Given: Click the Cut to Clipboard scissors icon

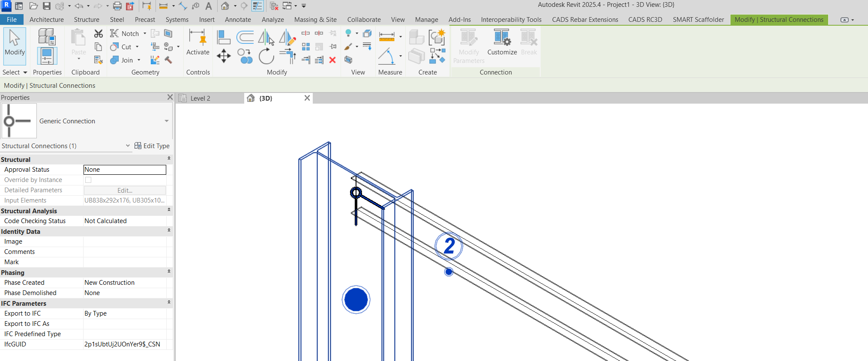Looking at the screenshot, I should [x=99, y=33].
